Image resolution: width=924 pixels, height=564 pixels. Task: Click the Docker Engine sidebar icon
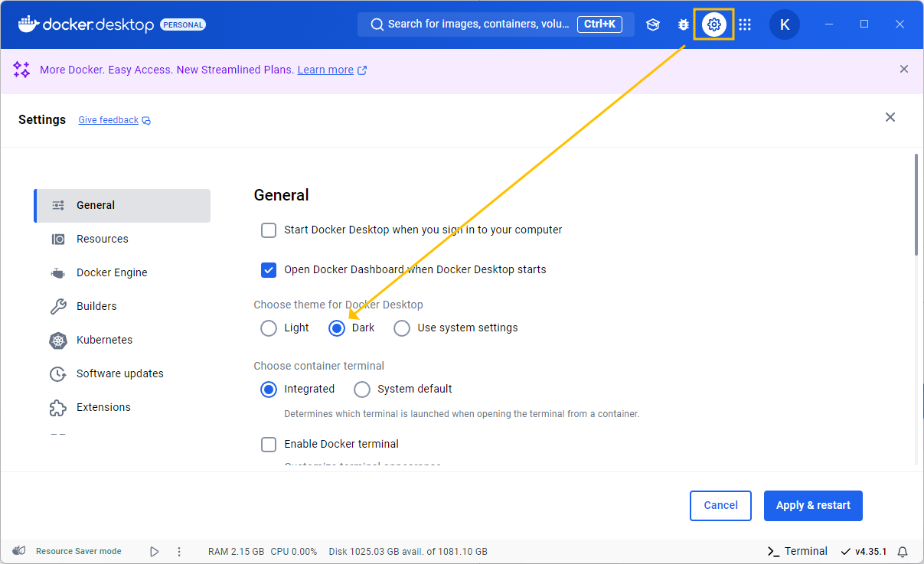tap(58, 272)
